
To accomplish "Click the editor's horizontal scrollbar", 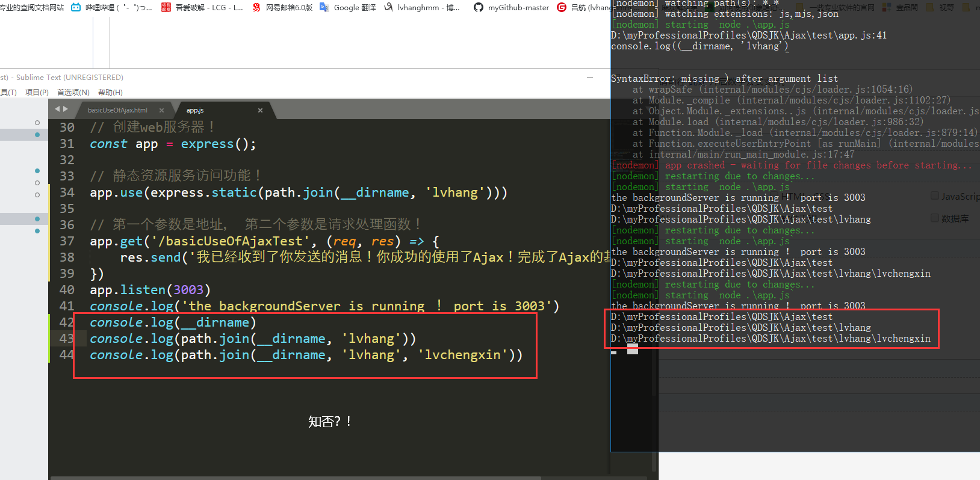I will [x=295, y=478].
